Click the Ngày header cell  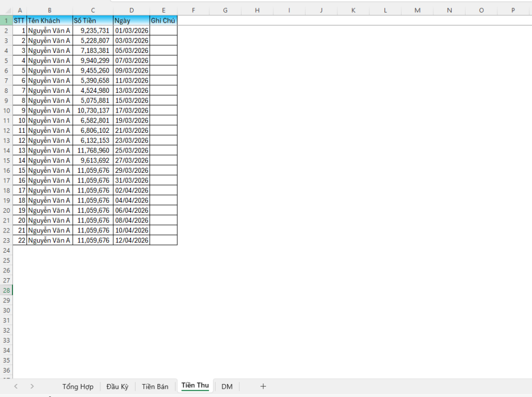(131, 21)
